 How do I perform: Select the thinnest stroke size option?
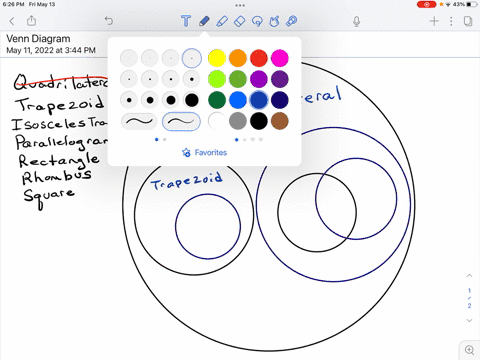129,58
